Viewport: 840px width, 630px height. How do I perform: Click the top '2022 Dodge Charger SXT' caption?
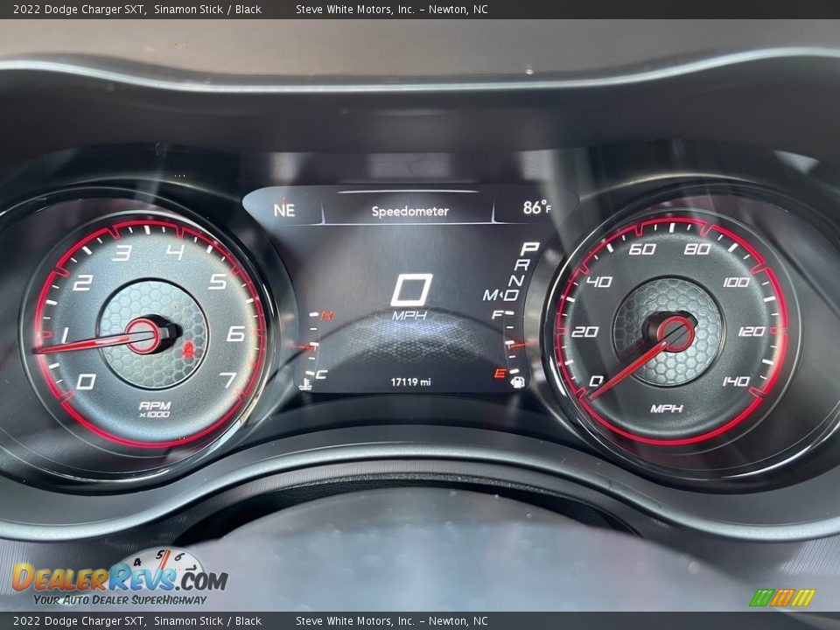[80, 9]
